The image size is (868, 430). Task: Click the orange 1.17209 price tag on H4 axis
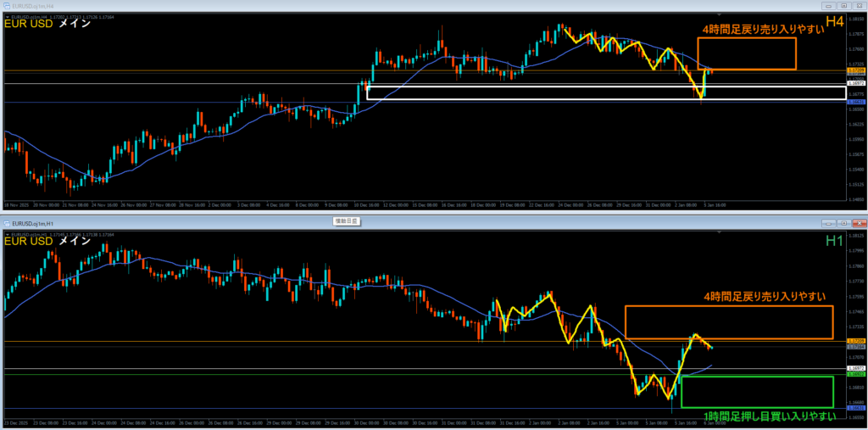(857, 70)
